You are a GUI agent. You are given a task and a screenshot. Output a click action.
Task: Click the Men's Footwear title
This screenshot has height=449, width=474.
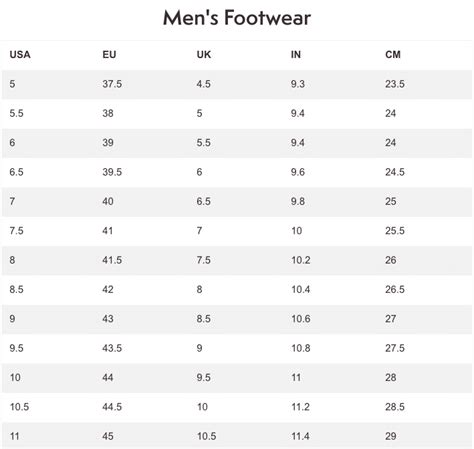coord(237,18)
